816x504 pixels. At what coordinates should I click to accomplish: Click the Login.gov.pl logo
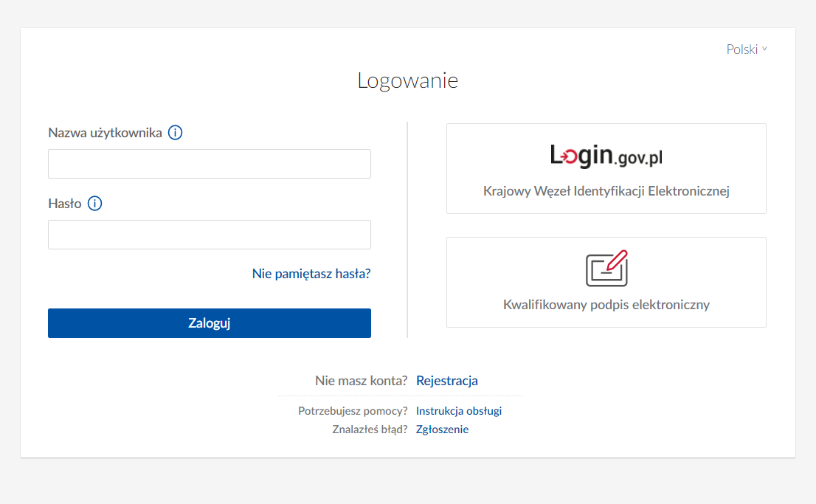(x=606, y=156)
